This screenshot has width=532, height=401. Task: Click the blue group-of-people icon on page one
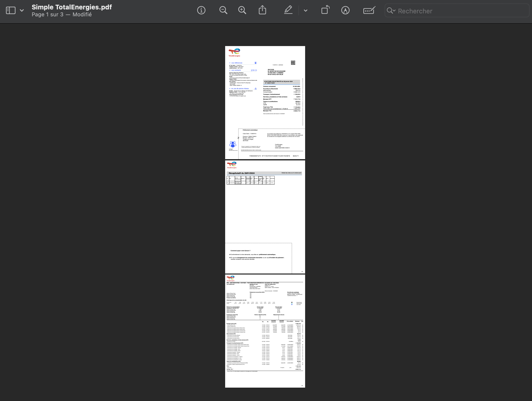233,144
